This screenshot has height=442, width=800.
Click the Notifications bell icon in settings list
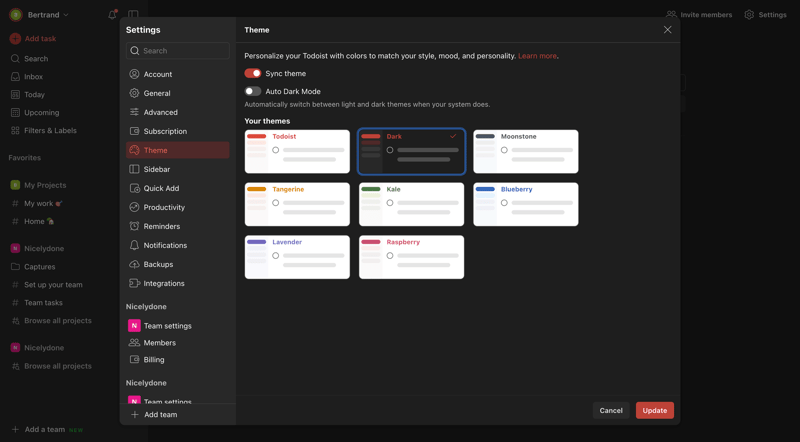pyautogui.click(x=134, y=245)
